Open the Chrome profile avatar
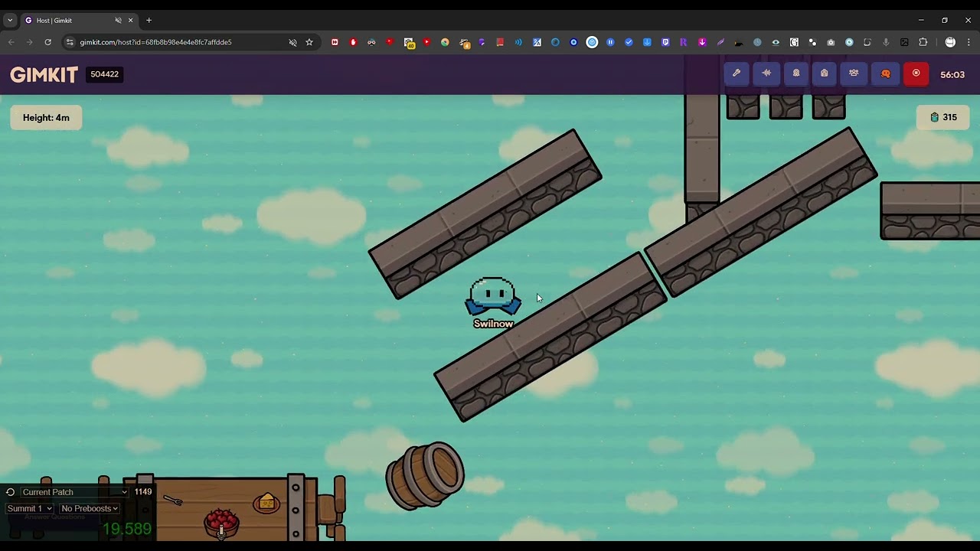980x551 pixels. pos(950,42)
